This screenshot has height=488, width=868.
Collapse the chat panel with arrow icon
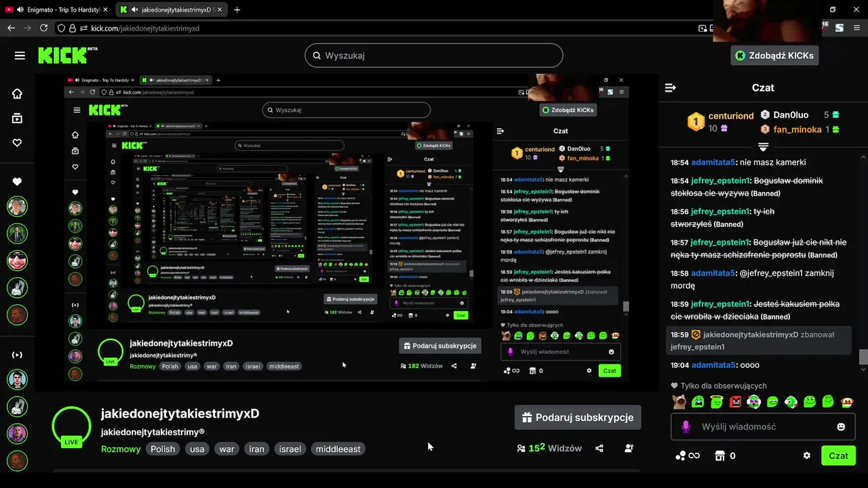point(671,88)
